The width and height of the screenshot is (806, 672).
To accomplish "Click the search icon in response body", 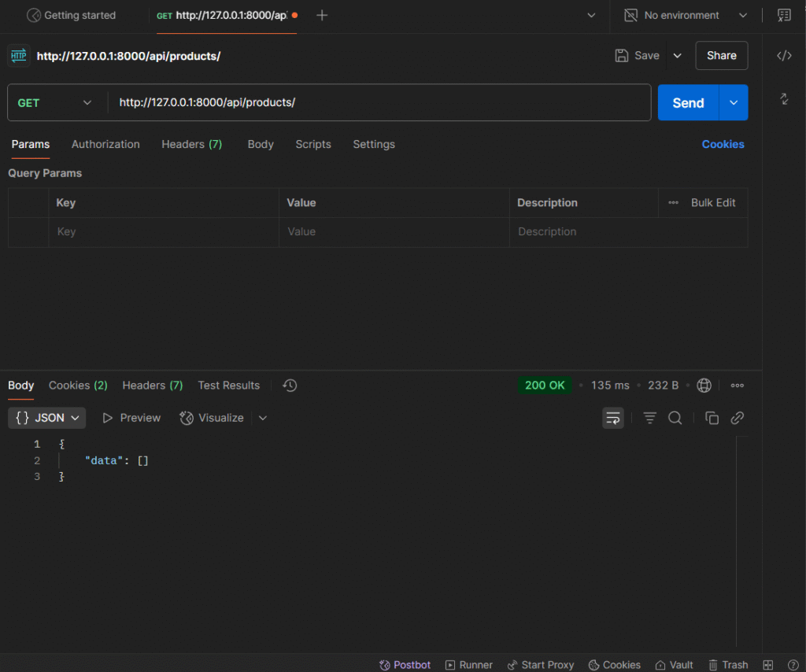I will 675,418.
